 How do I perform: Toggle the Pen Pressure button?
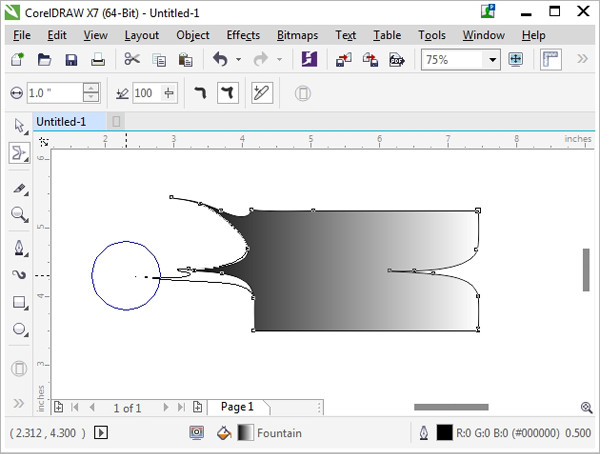[262, 93]
